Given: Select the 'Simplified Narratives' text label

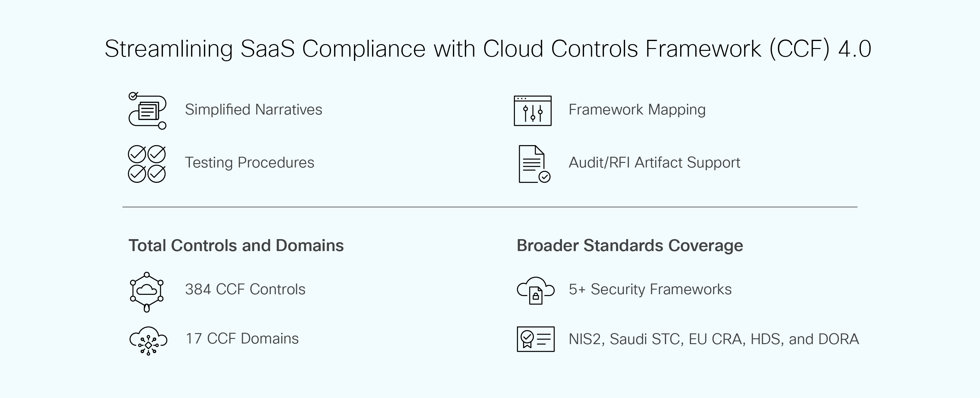Looking at the screenshot, I should (x=253, y=110).
